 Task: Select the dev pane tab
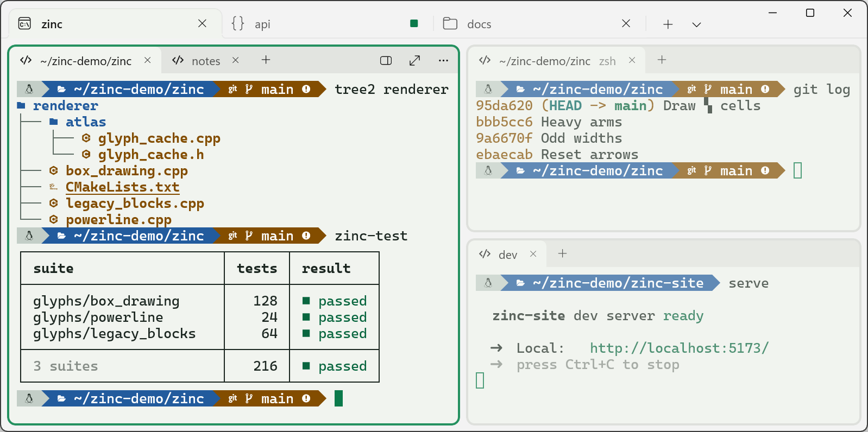[508, 255]
